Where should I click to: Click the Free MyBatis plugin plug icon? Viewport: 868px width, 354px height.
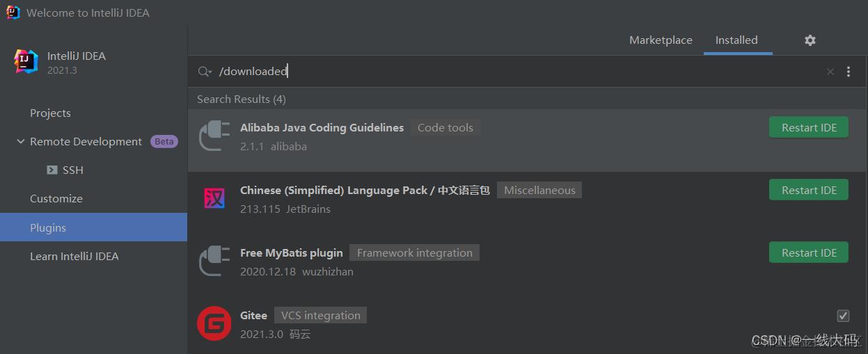click(x=214, y=261)
